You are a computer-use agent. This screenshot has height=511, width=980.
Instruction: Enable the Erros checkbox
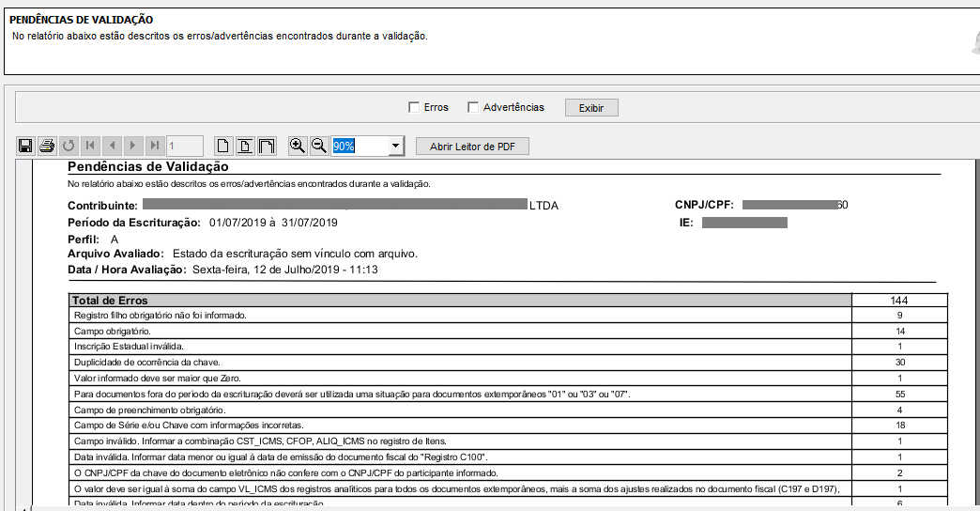414,107
